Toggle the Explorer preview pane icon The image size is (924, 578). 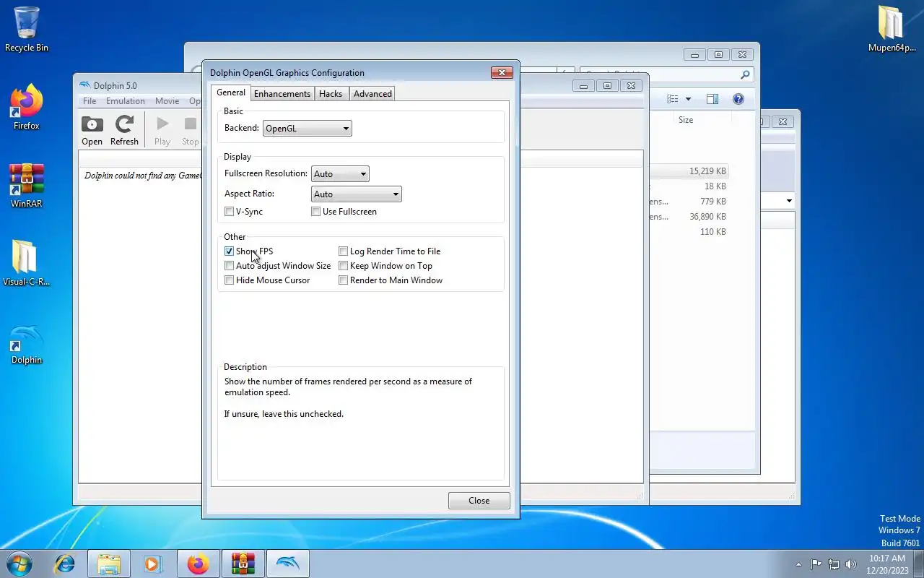coord(712,99)
